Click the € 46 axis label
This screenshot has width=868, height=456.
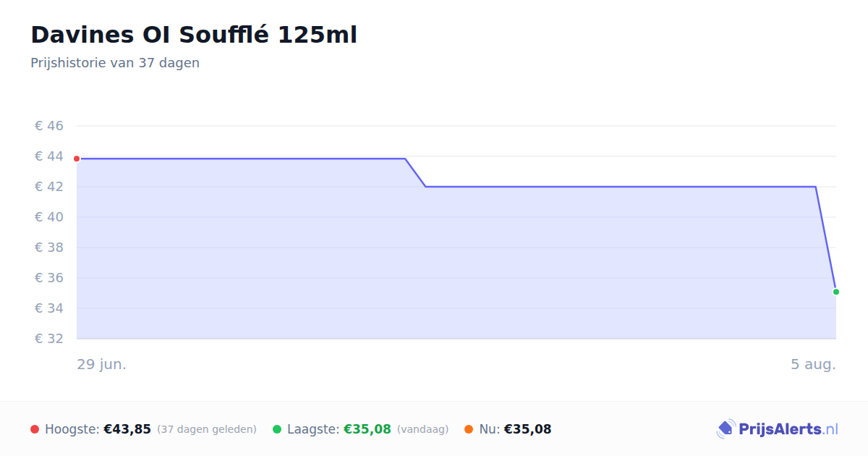[49, 126]
